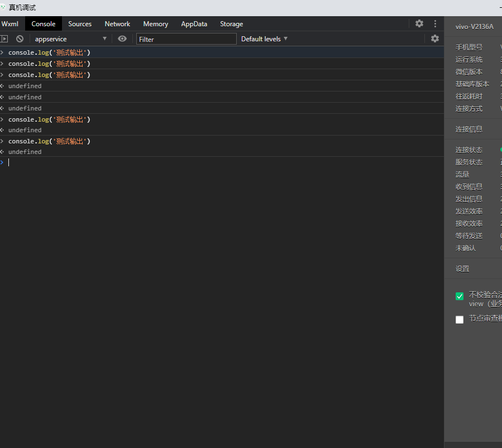Click the vivo-V2136A device name
Image resolution: width=502 pixels, height=448 pixels.
(x=475, y=27)
